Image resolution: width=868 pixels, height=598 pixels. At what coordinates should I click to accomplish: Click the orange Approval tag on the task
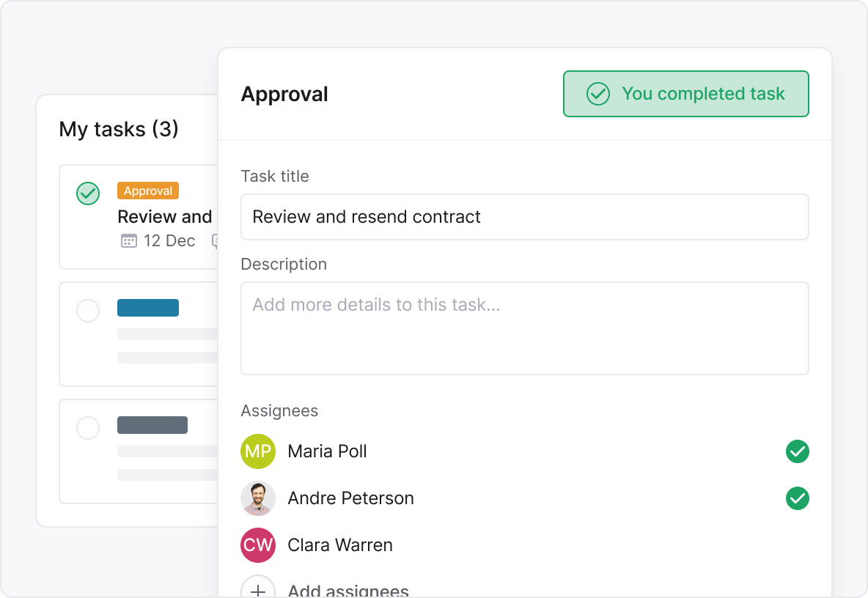(x=148, y=191)
